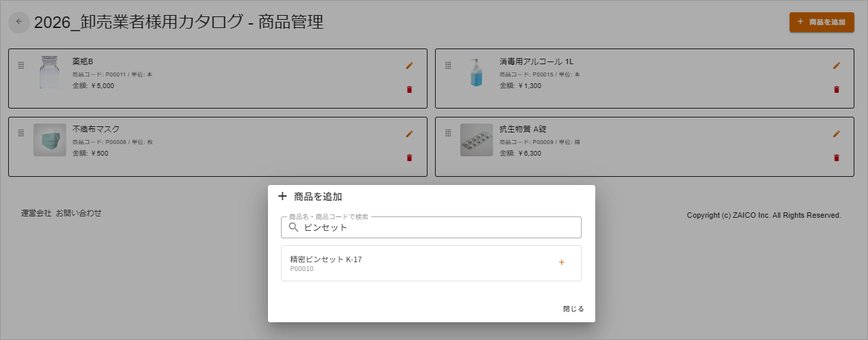The height and width of the screenshot is (340, 868).
Task: Edit 消毒用アルコール 1L via pencil icon
Action: 836,66
